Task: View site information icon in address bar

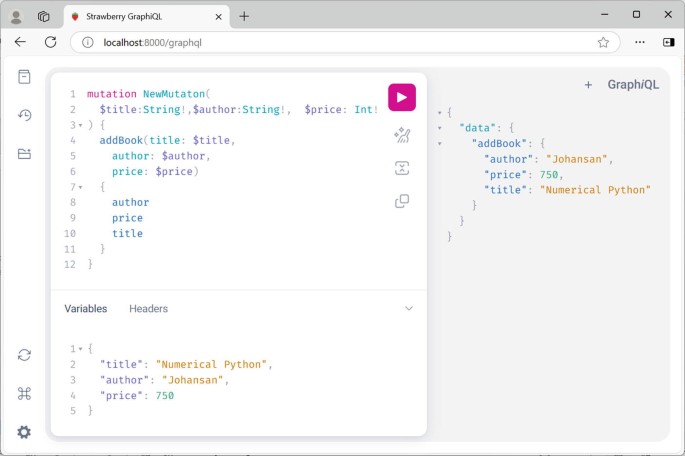Action: coord(88,42)
